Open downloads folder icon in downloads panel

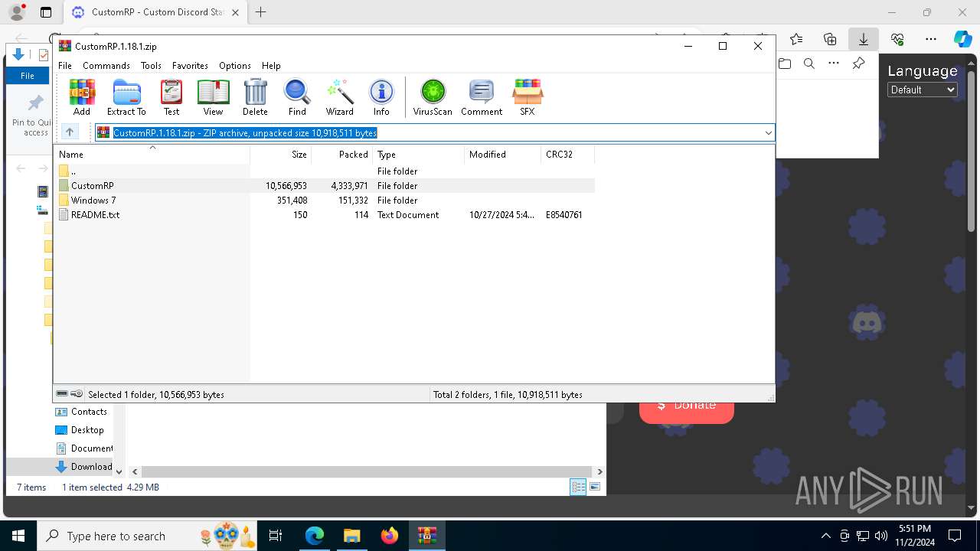tap(785, 64)
